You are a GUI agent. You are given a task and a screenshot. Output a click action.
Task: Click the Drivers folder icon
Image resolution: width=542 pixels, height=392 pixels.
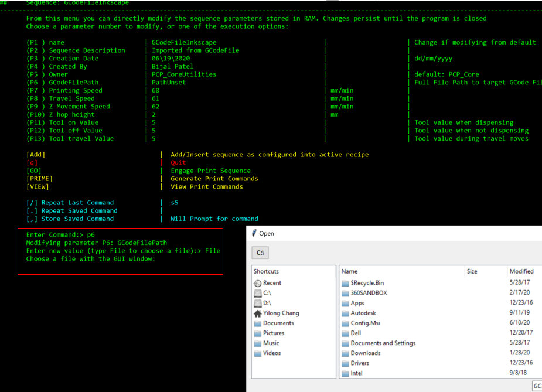(345, 364)
